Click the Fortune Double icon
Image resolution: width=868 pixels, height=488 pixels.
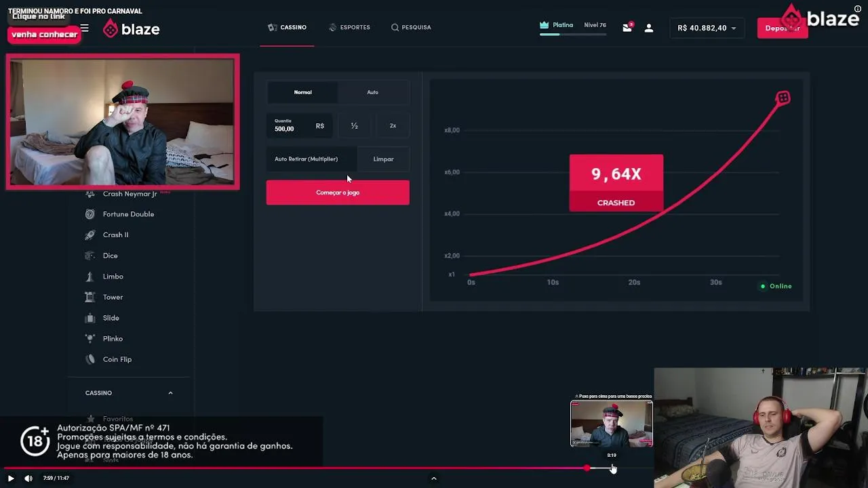tap(90, 214)
